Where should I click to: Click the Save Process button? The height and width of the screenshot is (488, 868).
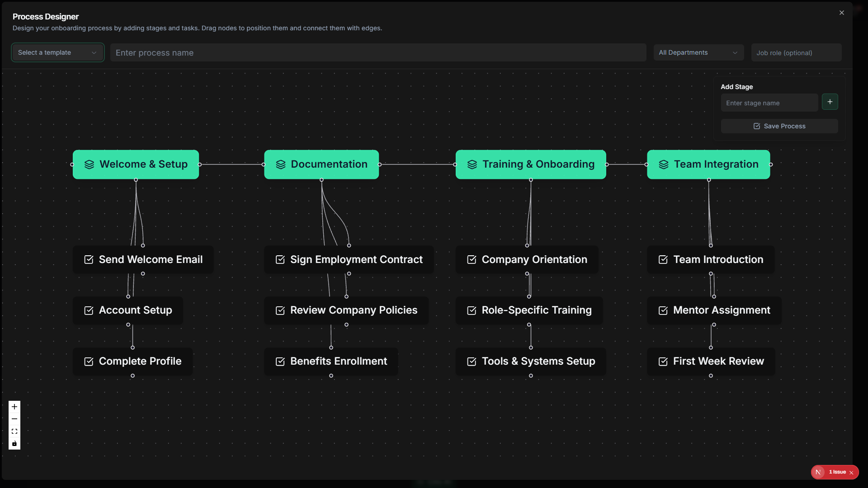coord(779,126)
